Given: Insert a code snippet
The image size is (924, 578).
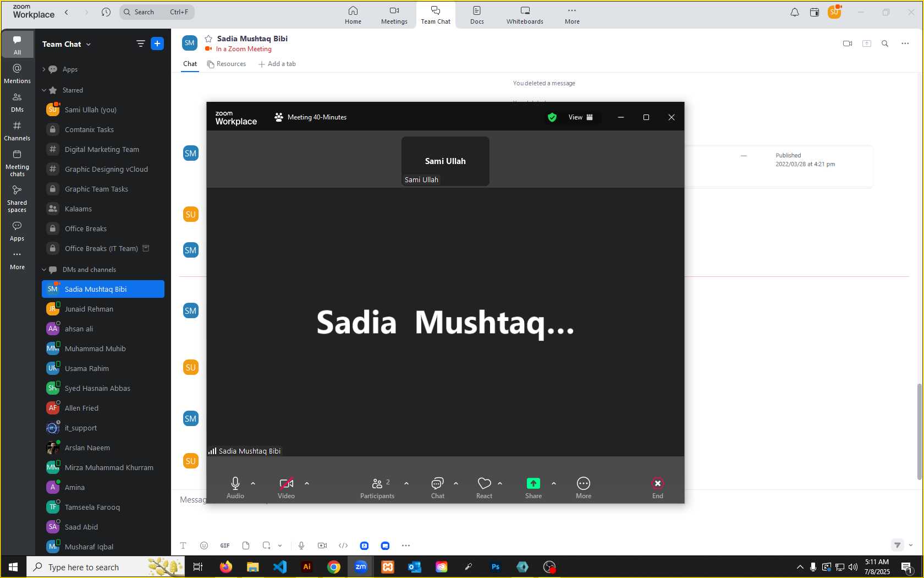Looking at the screenshot, I should 343,546.
